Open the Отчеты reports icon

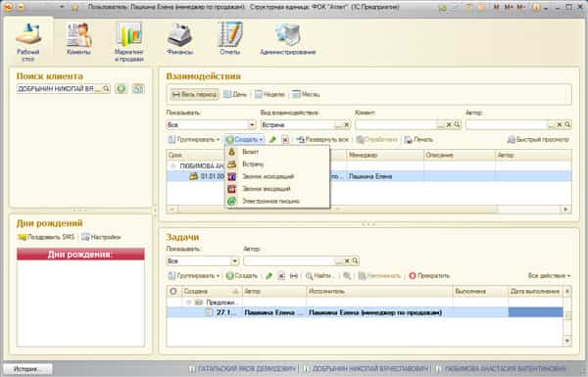(230, 34)
